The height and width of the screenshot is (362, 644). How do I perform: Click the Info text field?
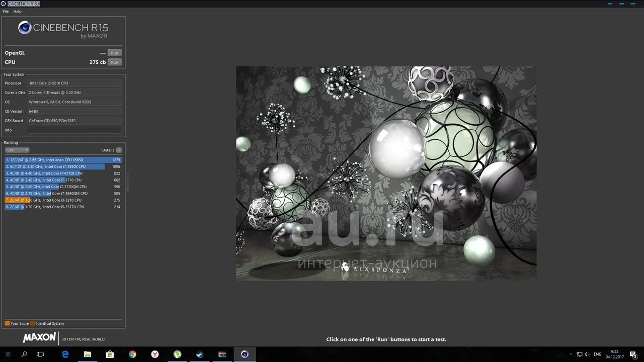(x=74, y=130)
